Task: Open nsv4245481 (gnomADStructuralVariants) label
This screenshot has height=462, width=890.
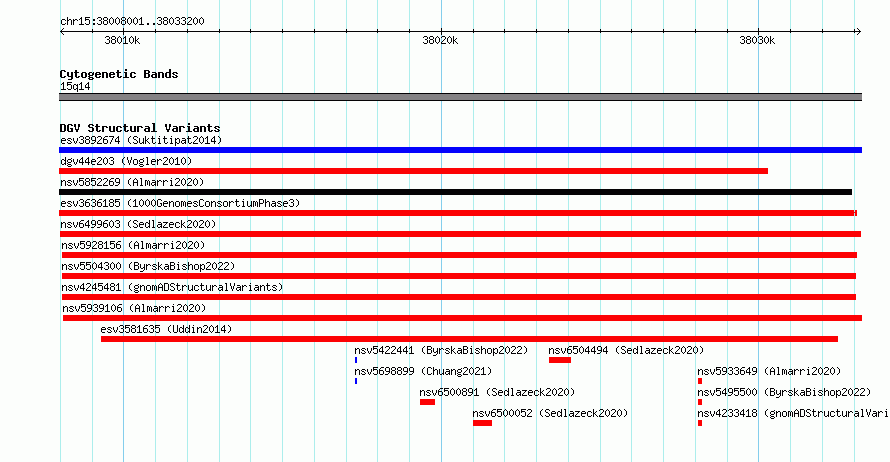Action: coord(172,287)
